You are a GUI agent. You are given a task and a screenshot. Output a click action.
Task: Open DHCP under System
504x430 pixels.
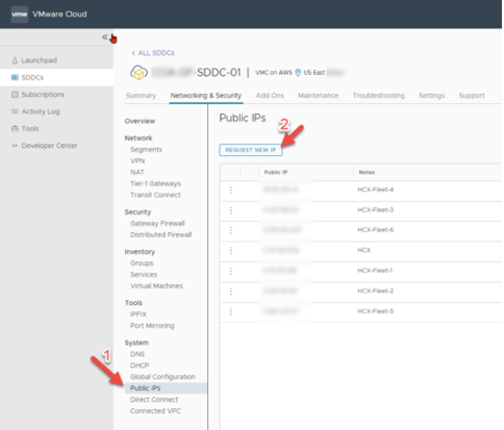140,365
